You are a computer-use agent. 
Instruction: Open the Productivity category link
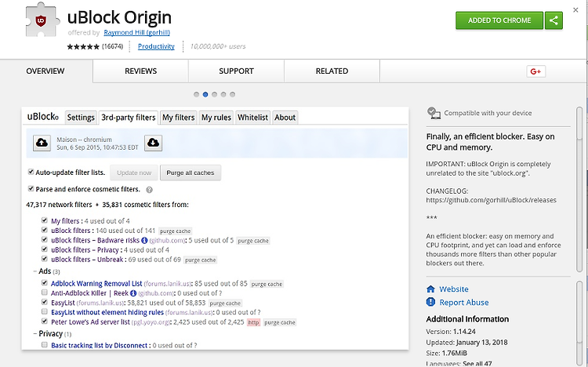point(156,46)
